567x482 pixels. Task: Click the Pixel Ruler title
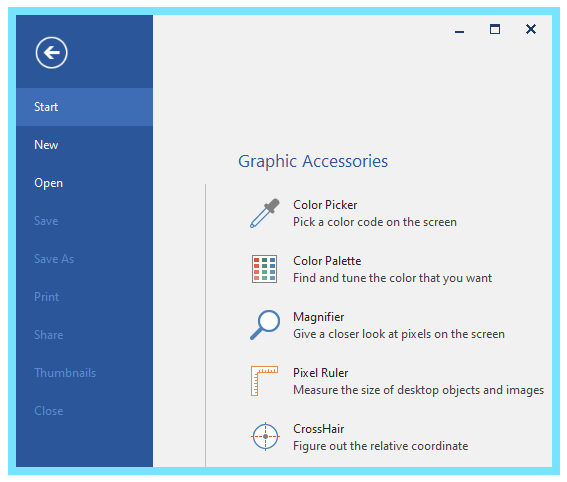[x=320, y=373]
